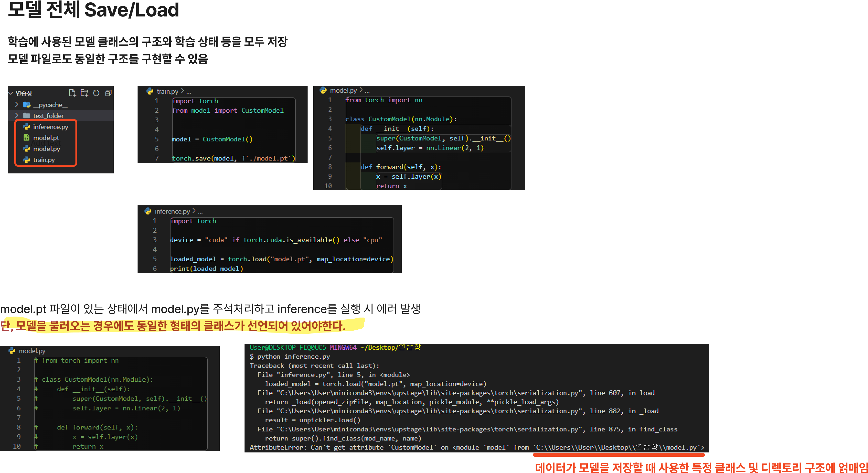This screenshot has height=473, width=868.
Task: Click the inference.py breadcrumb label
Action: (172, 211)
